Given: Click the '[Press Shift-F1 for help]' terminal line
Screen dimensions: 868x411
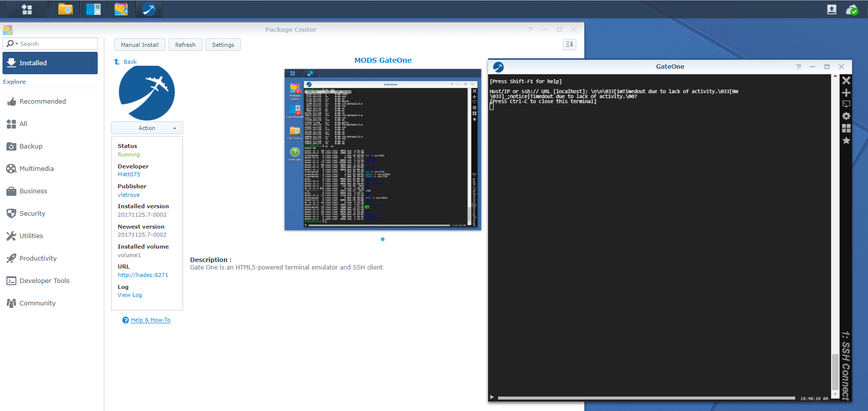Looking at the screenshot, I should tap(525, 81).
